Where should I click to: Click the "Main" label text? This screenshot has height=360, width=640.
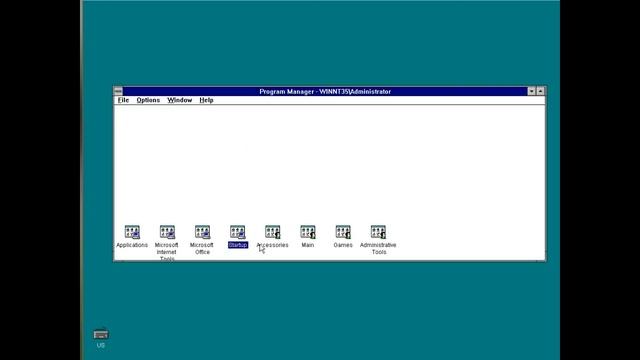click(308, 245)
